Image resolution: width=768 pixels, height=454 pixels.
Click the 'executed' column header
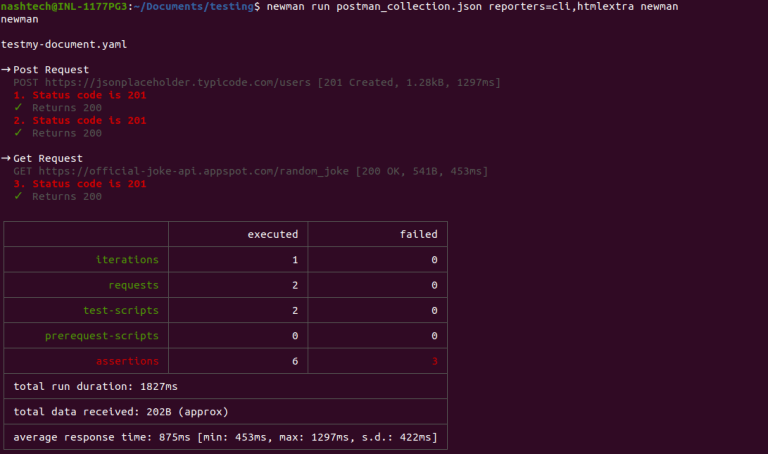272,234
